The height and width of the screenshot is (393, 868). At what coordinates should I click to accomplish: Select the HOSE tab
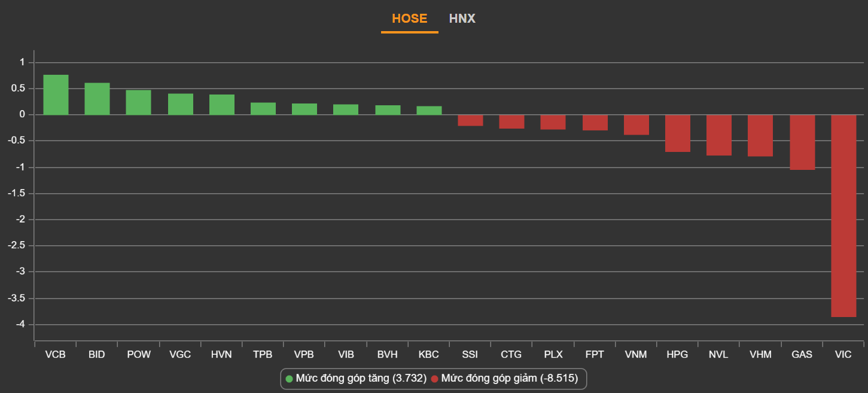tap(409, 19)
